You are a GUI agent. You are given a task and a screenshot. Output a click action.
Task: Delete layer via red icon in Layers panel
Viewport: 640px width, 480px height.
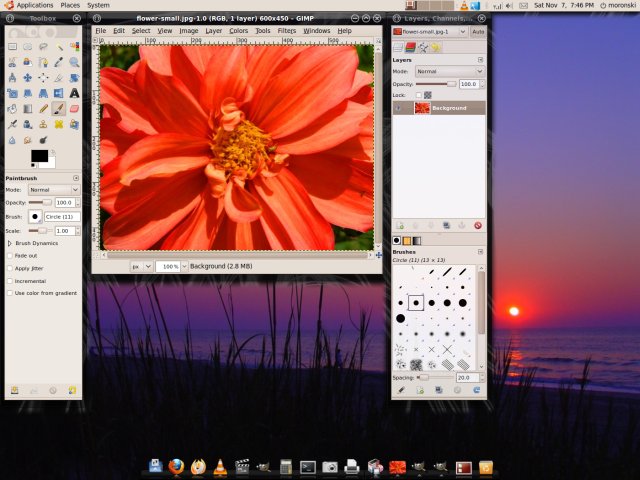pos(478,225)
